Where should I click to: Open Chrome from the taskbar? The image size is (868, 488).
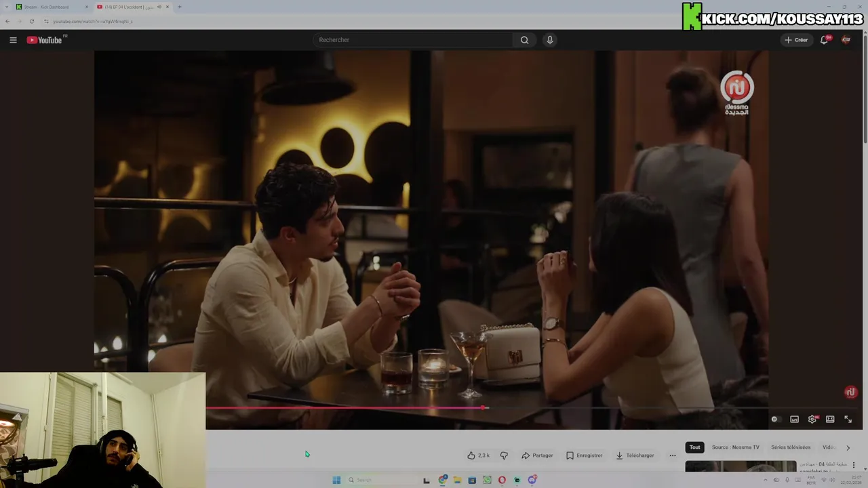(x=443, y=480)
